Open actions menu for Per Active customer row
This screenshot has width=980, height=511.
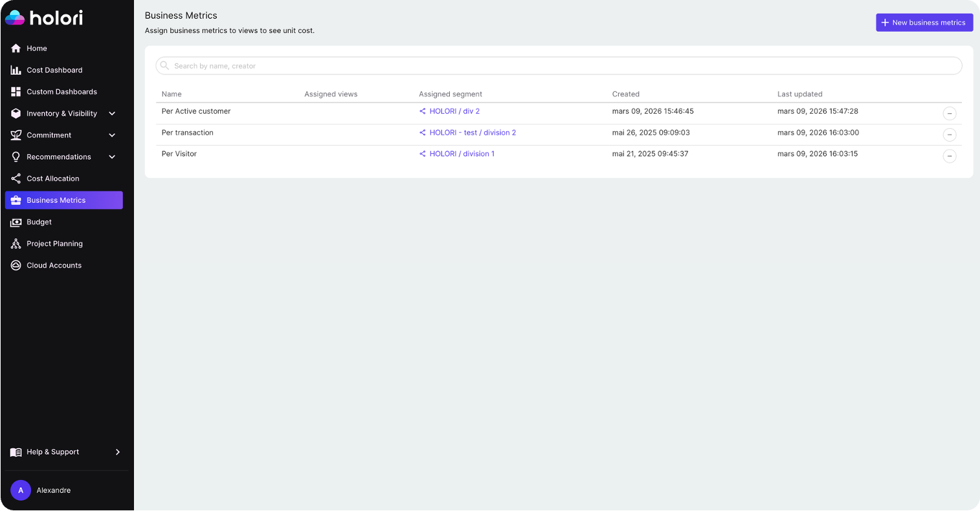(950, 113)
